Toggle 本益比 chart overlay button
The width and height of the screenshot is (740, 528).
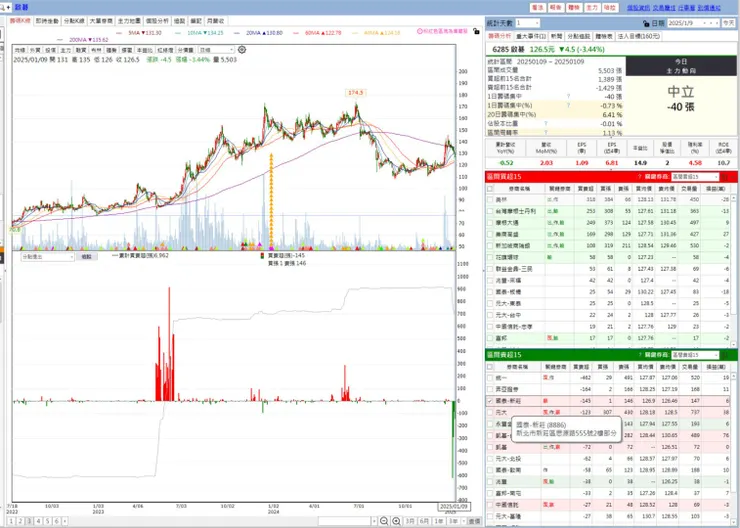pos(144,50)
